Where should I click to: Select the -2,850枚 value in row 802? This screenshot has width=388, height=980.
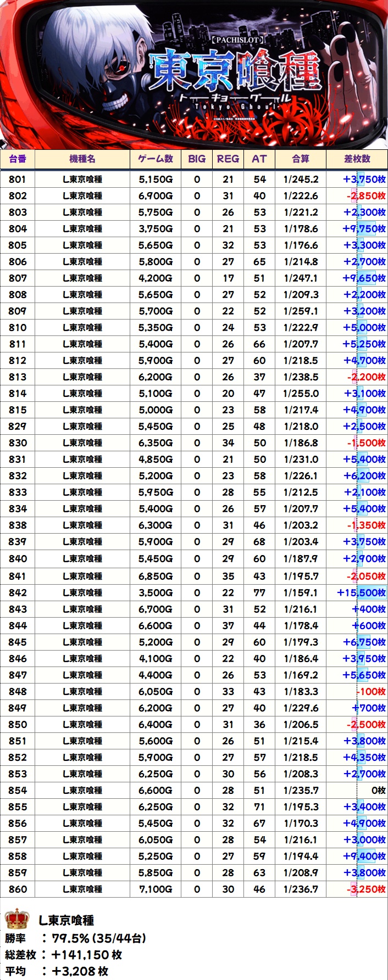pyautogui.click(x=366, y=195)
